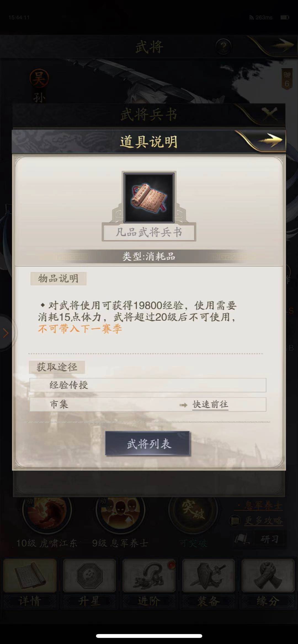
Task: Tap the 息军养士 skill icon
Action: (120, 511)
